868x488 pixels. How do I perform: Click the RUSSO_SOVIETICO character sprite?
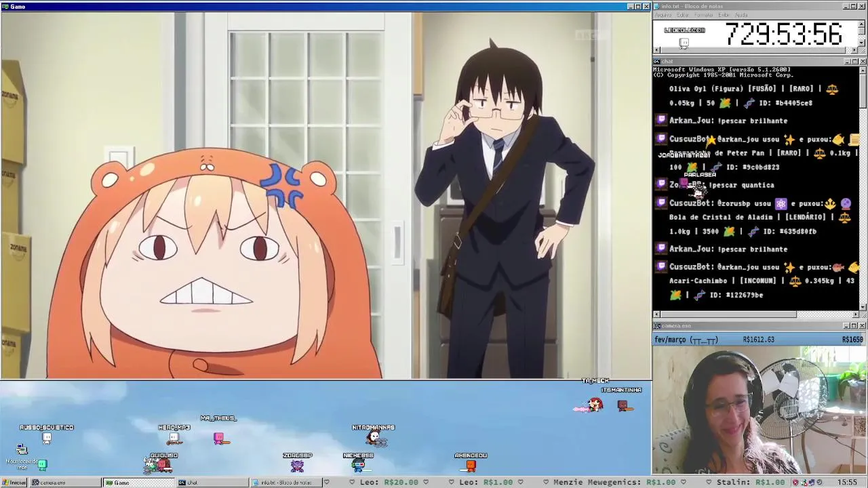click(x=46, y=439)
